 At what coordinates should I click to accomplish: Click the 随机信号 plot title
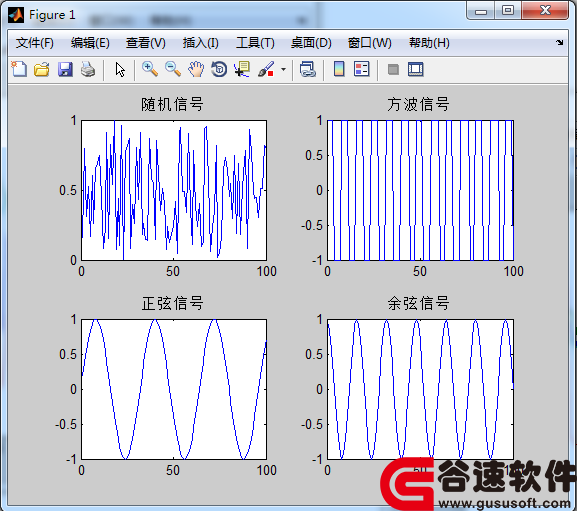172,104
